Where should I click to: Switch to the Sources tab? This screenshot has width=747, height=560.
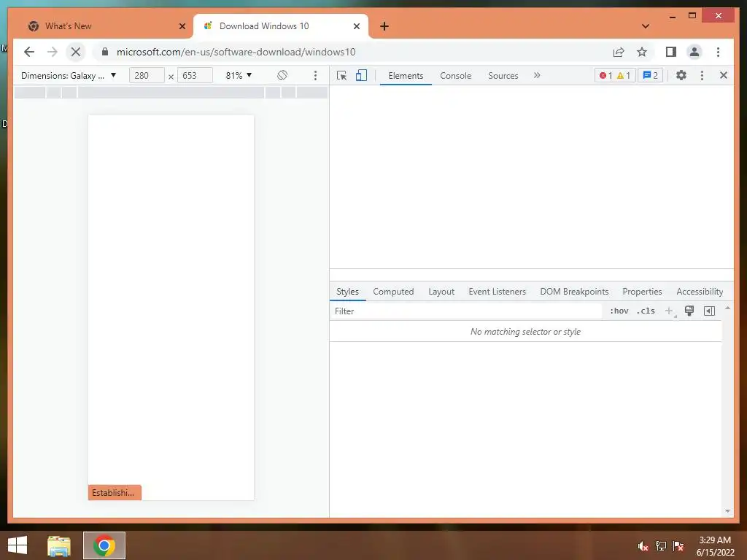pos(503,76)
